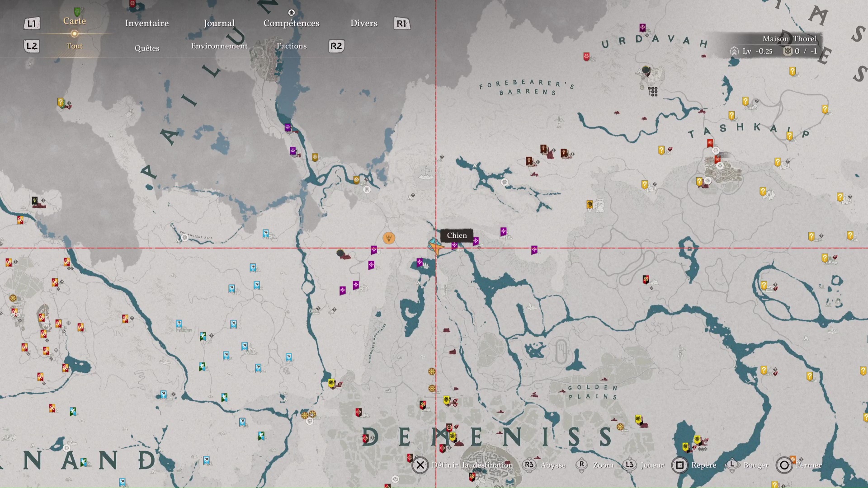The image size is (868, 488).
Task: Select the green shield icon above Carte
Action: tap(77, 11)
